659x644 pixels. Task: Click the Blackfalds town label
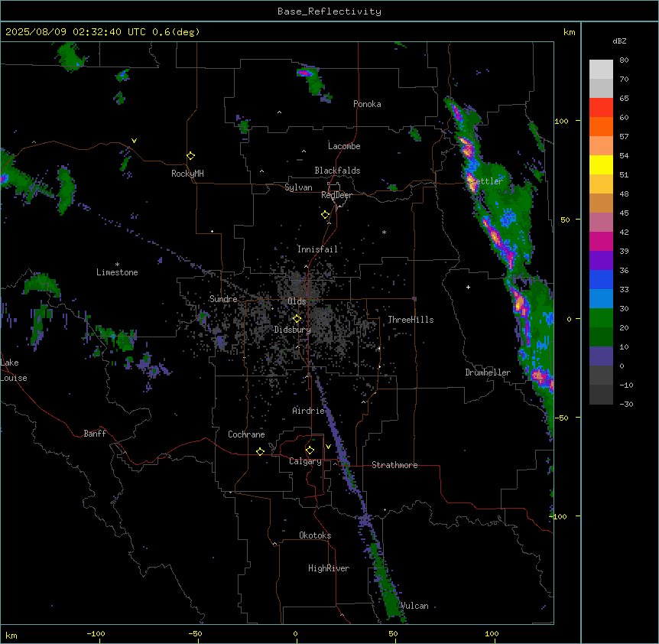click(x=337, y=171)
